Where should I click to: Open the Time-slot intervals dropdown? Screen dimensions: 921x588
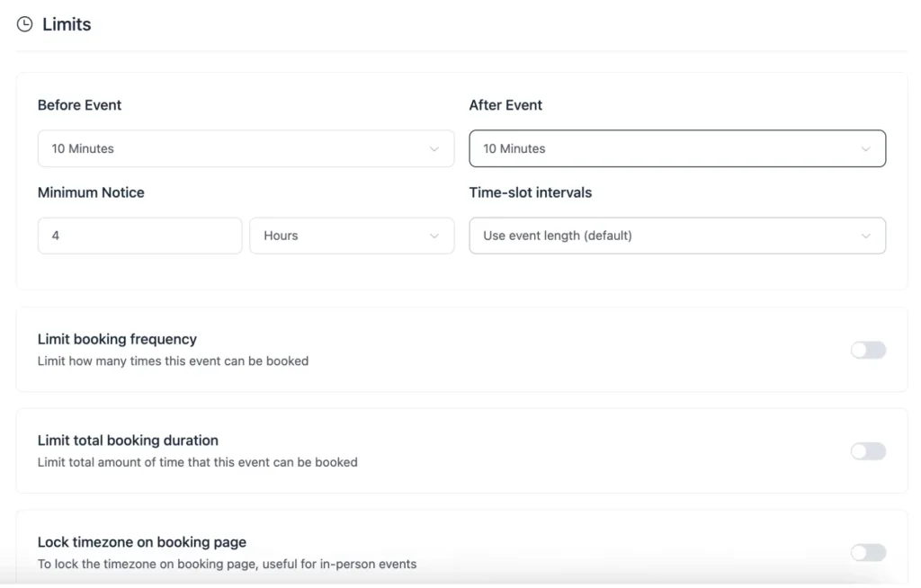[x=676, y=236]
